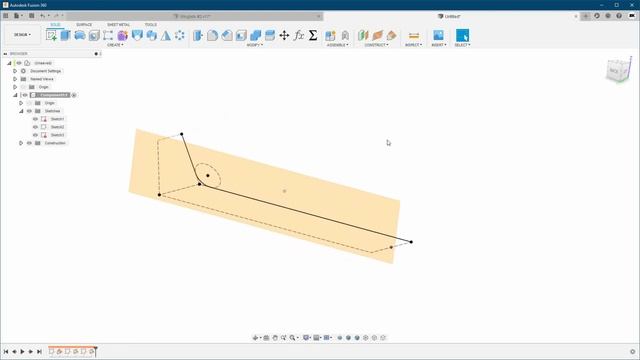Select the Create Sketch tool
Image resolution: width=640 pixels, height=360 pixels.
click(51, 35)
